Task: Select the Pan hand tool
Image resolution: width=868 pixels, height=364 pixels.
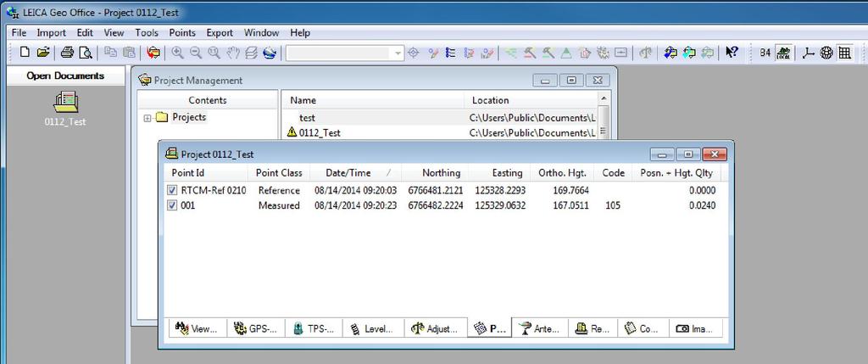Action: pyautogui.click(x=232, y=53)
